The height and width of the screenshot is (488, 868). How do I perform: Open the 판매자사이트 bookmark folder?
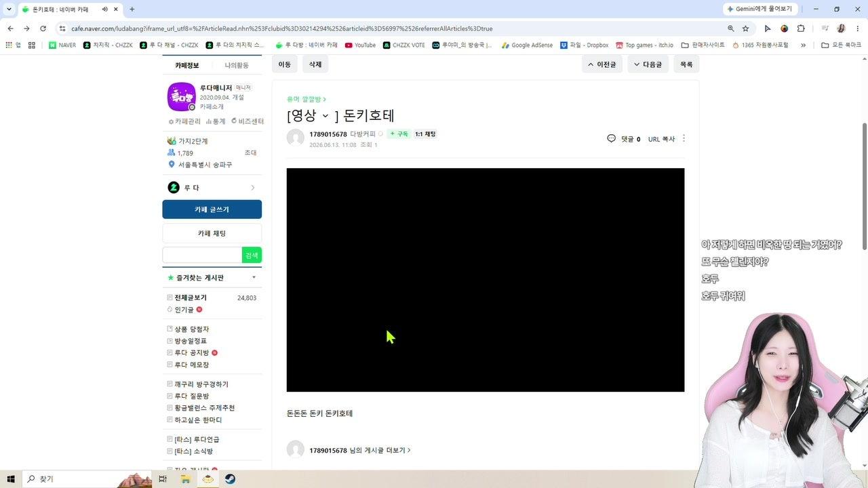coord(703,45)
